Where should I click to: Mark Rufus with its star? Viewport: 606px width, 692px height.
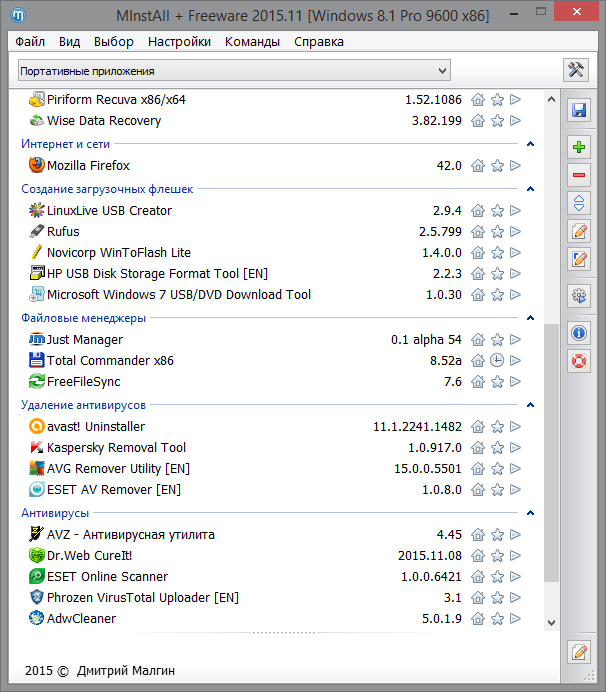(497, 232)
